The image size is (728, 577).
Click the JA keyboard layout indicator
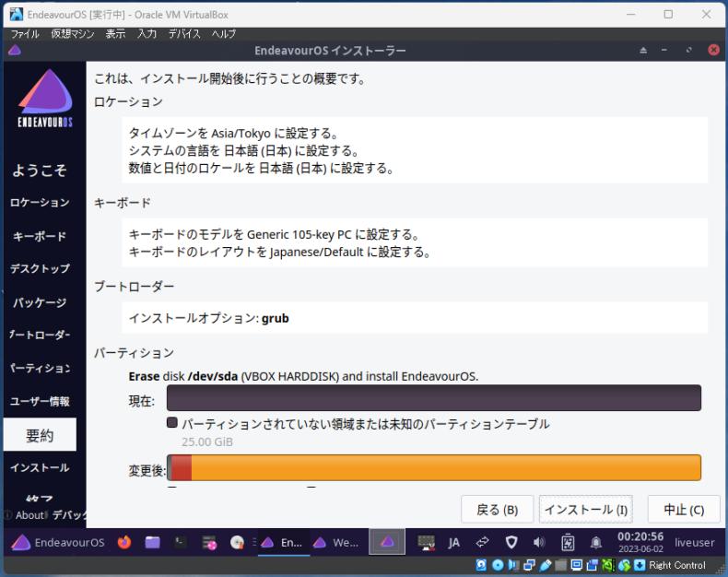click(453, 543)
